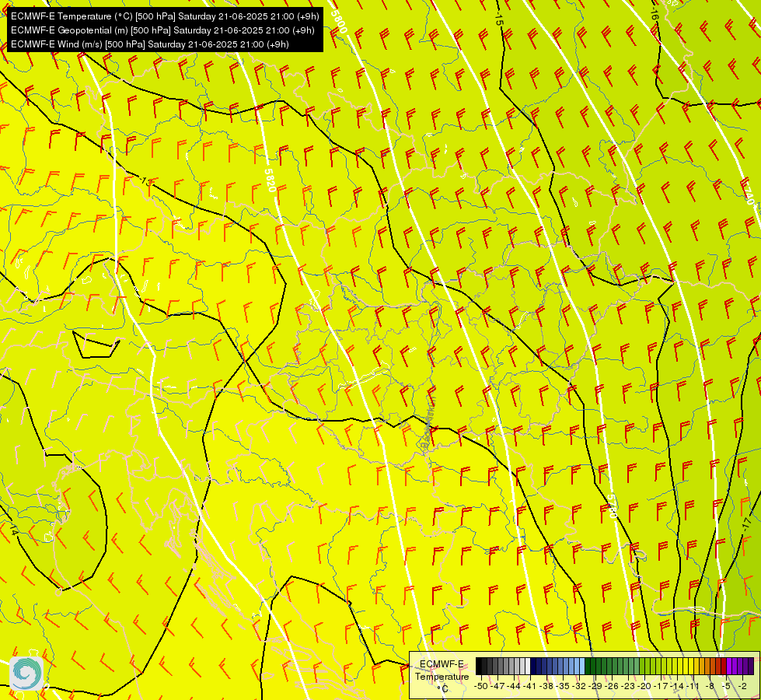Select the ECMWF-E Wind 500 hPa title line
The height and width of the screenshot is (700, 761).
(x=149, y=44)
